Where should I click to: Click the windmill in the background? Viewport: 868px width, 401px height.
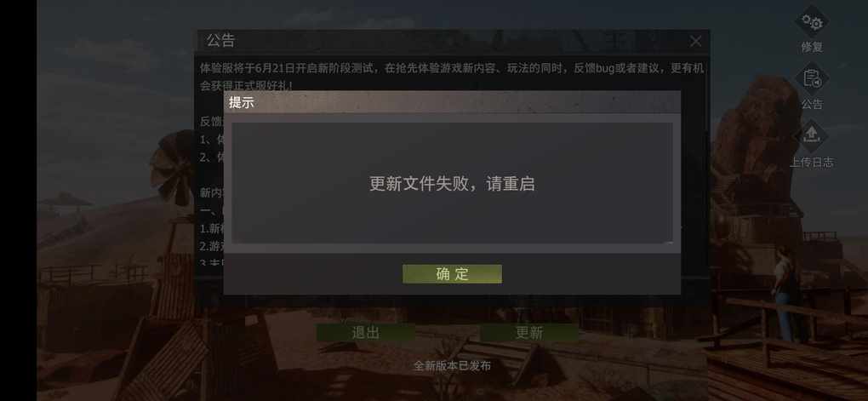172,168
